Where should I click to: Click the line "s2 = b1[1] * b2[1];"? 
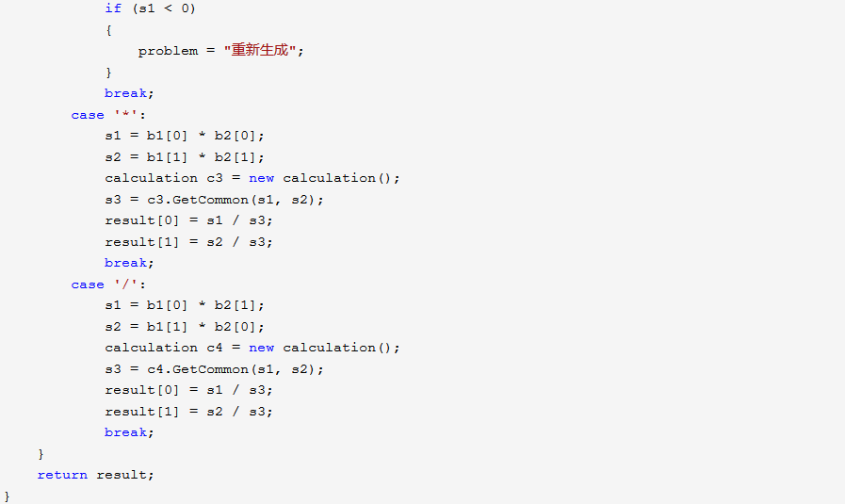coord(185,157)
